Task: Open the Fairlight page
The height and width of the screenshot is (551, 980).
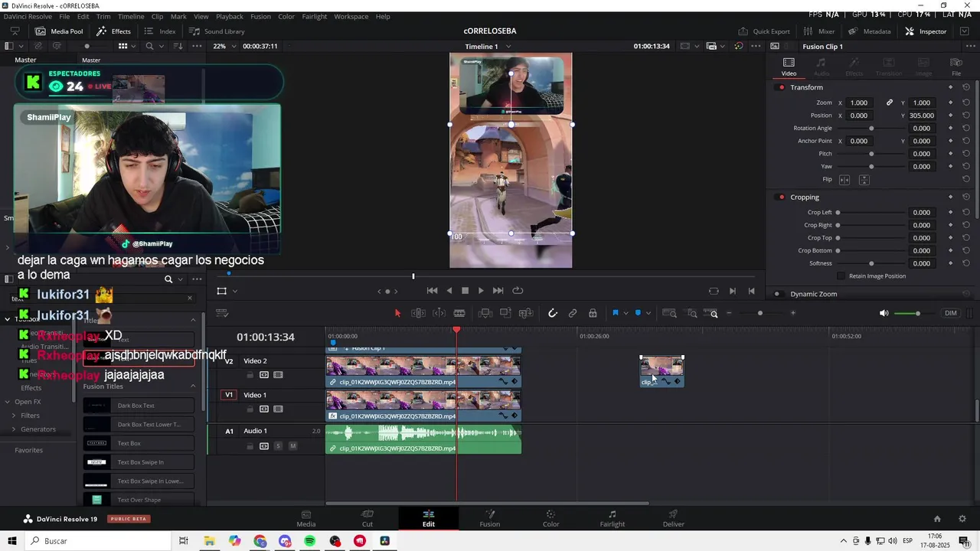Action: click(612, 518)
